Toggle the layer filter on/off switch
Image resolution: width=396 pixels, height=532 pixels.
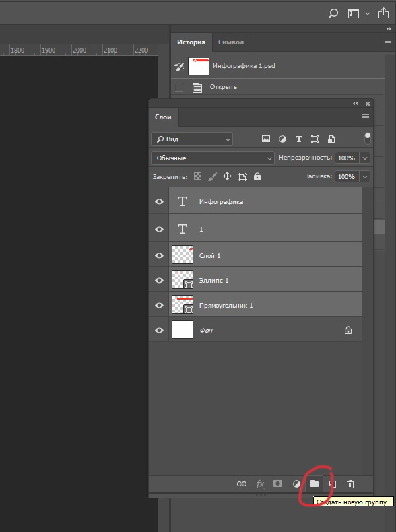[x=368, y=139]
